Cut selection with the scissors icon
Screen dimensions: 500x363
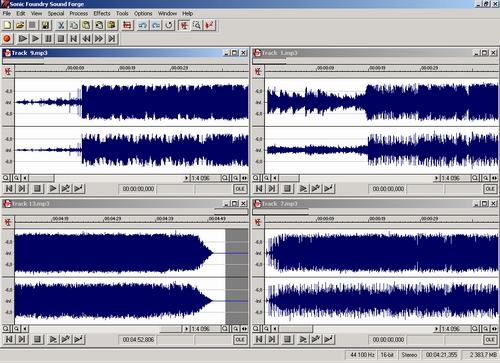pos(61,25)
